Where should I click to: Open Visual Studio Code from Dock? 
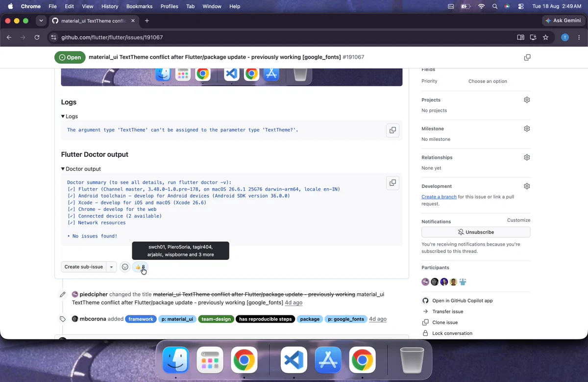[x=294, y=360]
